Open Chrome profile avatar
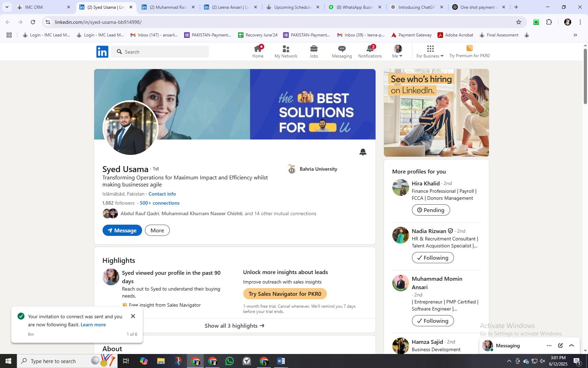588x368 pixels. click(567, 22)
